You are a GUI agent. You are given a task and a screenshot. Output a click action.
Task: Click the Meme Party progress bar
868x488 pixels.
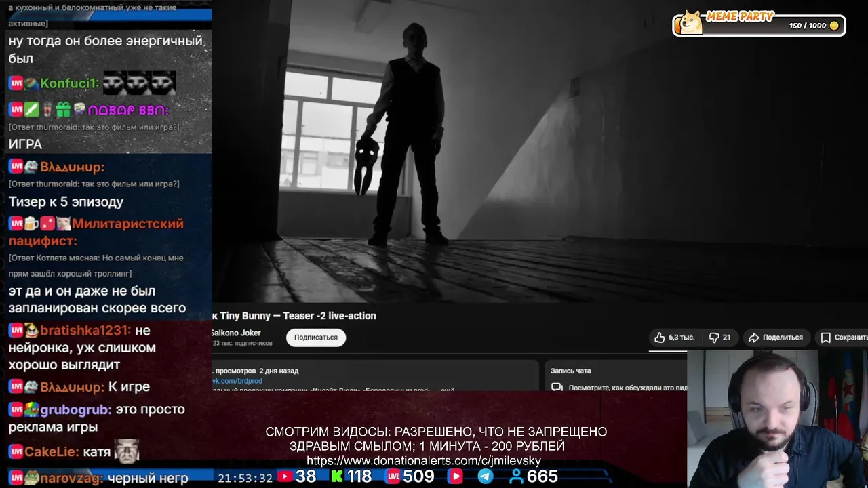pos(759,25)
